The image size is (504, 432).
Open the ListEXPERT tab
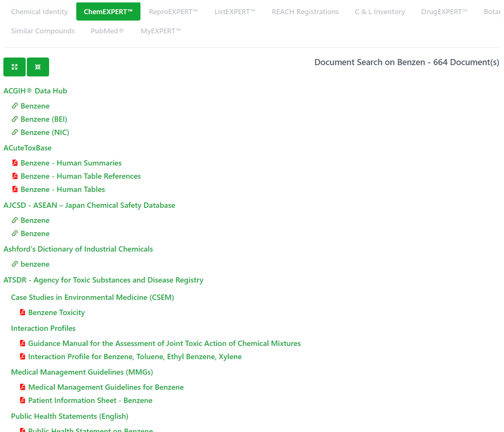pyautogui.click(x=235, y=11)
